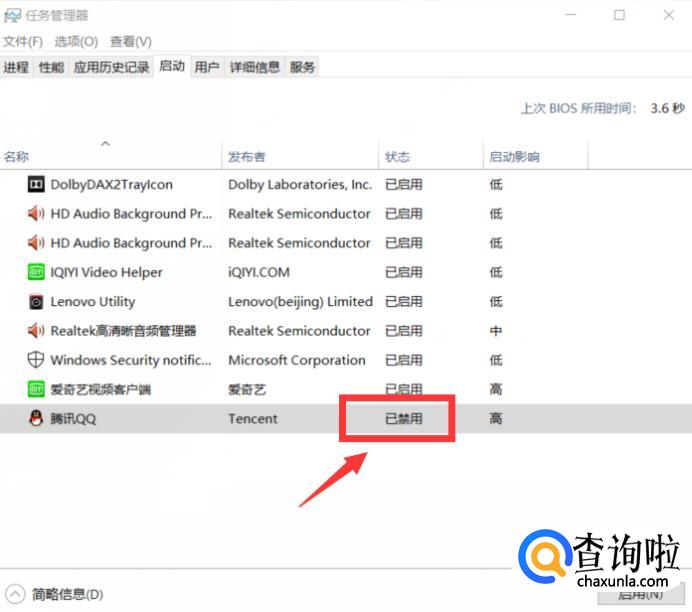Select the Lenovo Utility entry
692x612 pixels.
coord(93,302)
